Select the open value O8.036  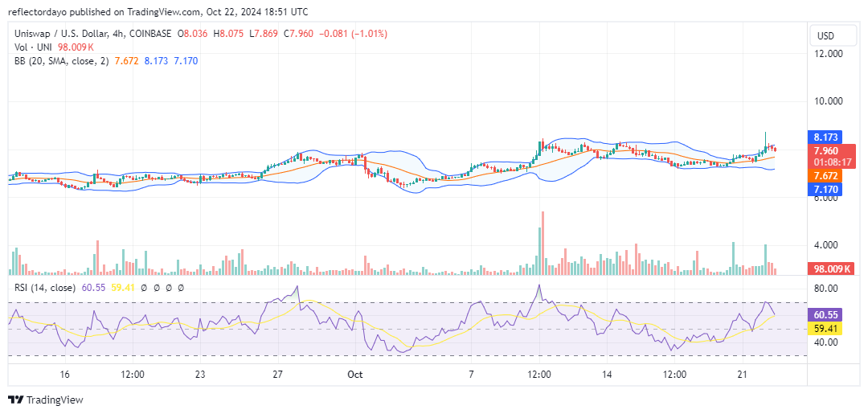[192, 34]
